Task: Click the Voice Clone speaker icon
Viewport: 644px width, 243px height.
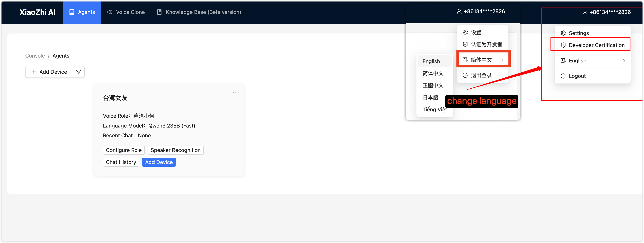Action: [x=109, y=12]
